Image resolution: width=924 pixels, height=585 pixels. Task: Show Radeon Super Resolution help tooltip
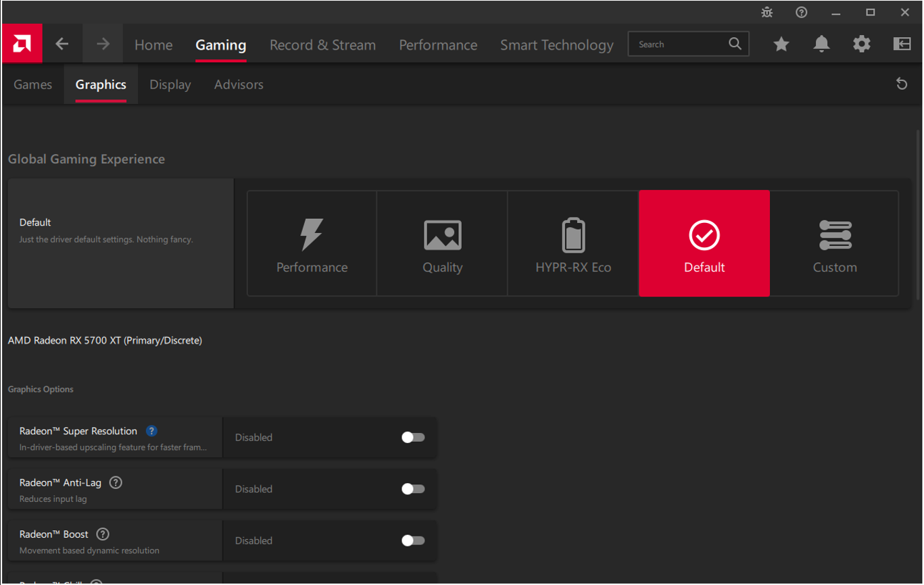tap(152, 431)
